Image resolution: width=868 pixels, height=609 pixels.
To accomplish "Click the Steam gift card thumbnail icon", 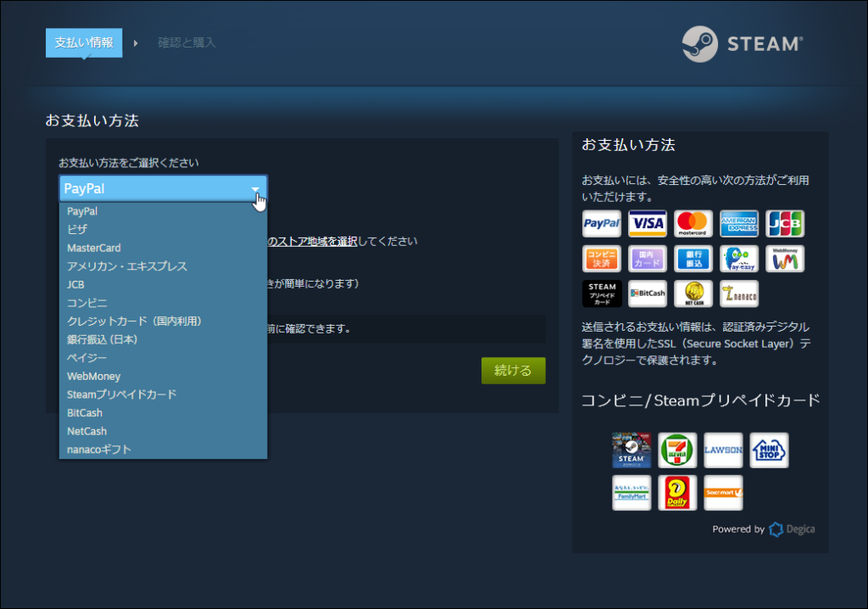I will [632, 450].
